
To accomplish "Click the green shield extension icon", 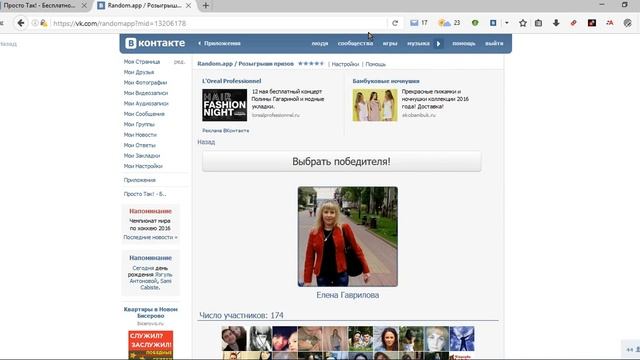I will 475,23.
